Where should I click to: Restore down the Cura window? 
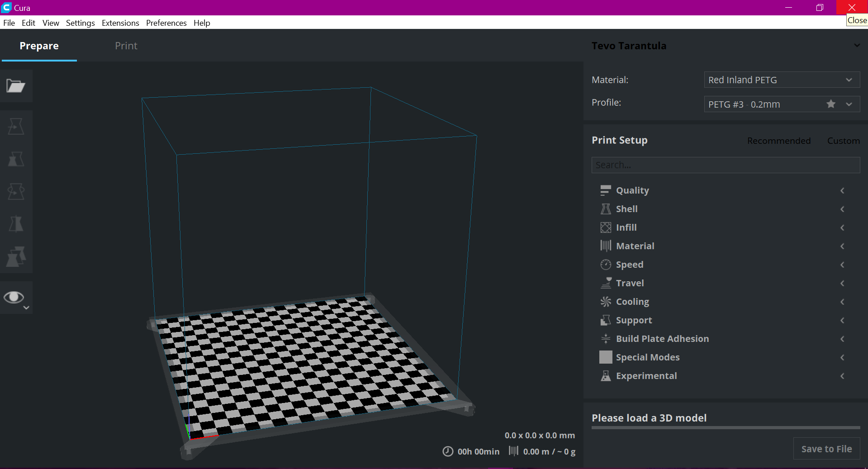(x=820, y=8)
